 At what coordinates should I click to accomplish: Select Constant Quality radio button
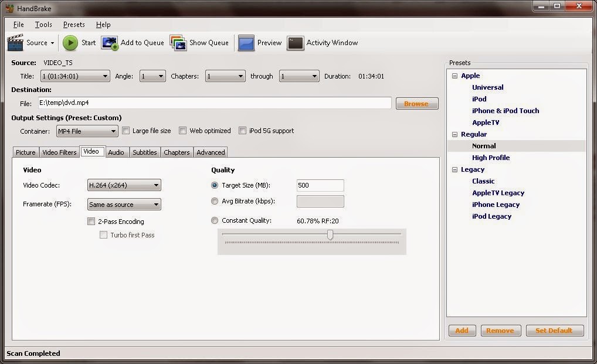coord(215,220)
